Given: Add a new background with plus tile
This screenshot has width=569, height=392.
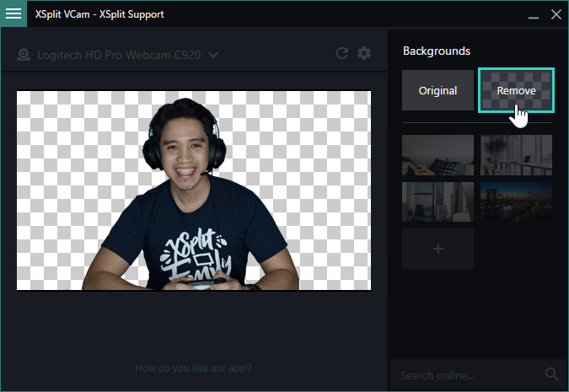Looking at the screenshot, I should tap(437, 249).
